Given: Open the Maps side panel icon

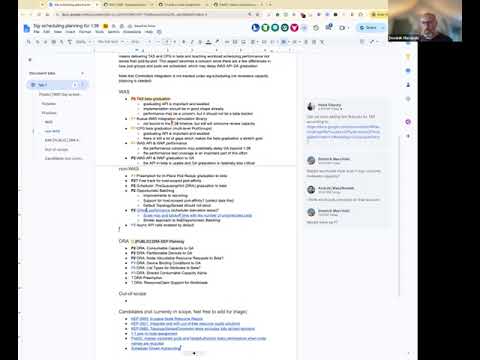Looking at the screenshot, I should (408, 99).
